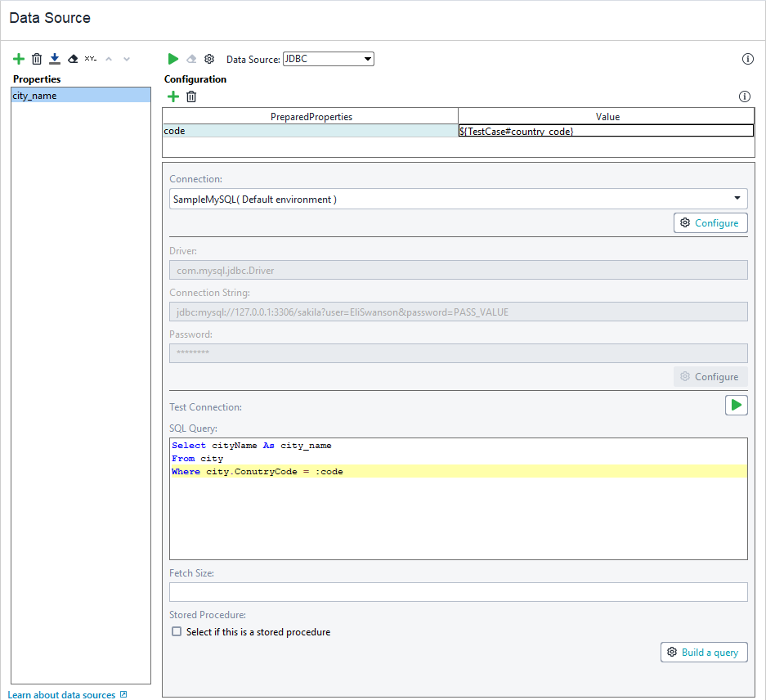The width and height of the screenshot is (766, 700).
Task: Delete the city_name property using the trash icon
Action: (x=36, y=58)
